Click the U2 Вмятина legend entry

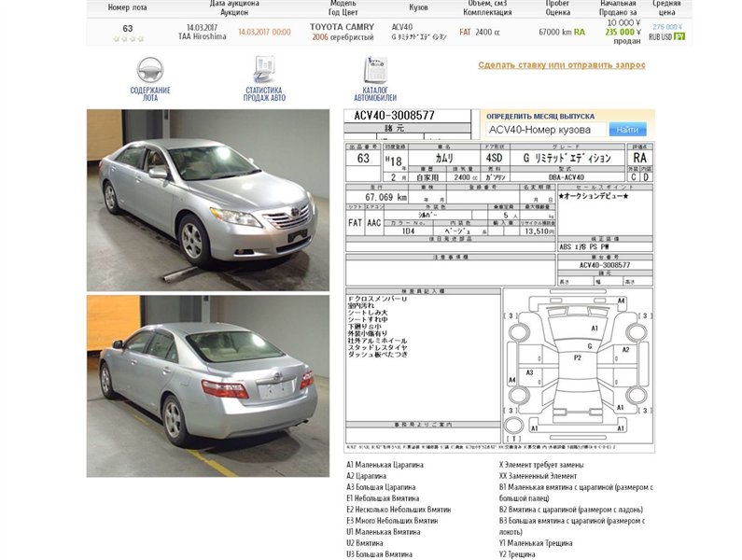tap(364, 543)
